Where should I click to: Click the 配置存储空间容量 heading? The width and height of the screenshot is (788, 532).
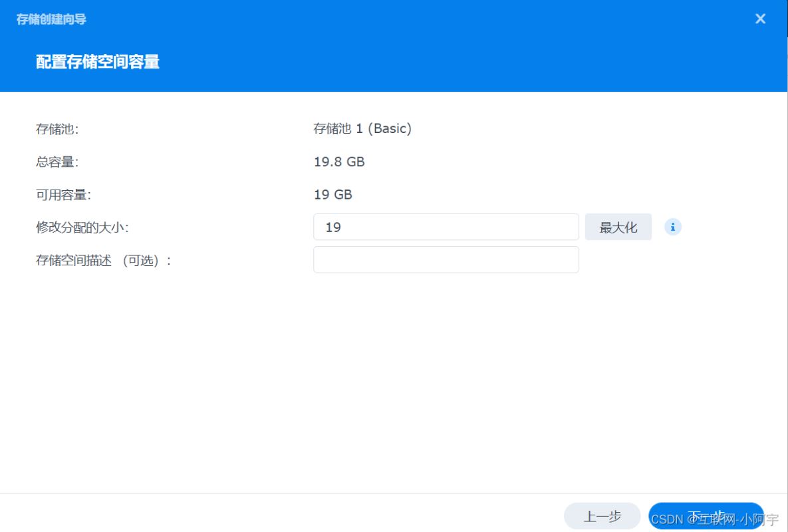(x=98, y=62)
